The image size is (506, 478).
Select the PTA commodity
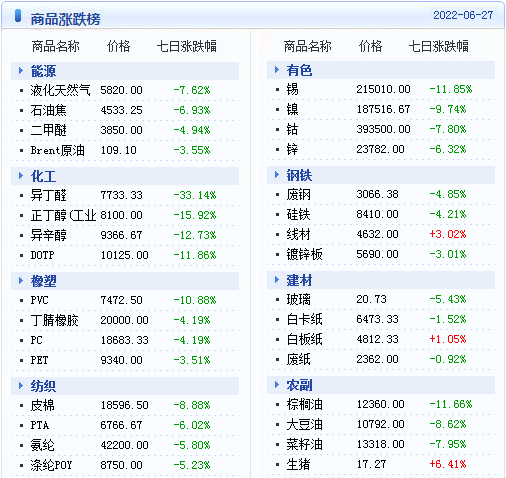point(40,425)
